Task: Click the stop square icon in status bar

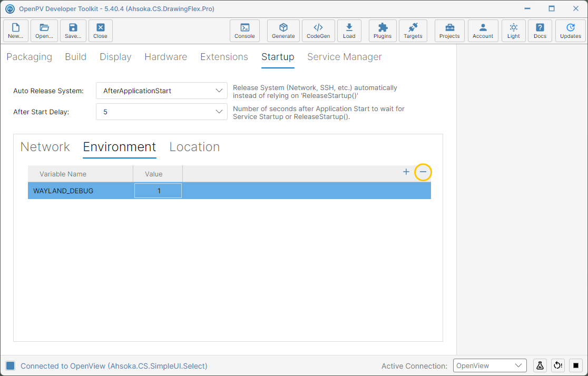Action: pos(576,365)
